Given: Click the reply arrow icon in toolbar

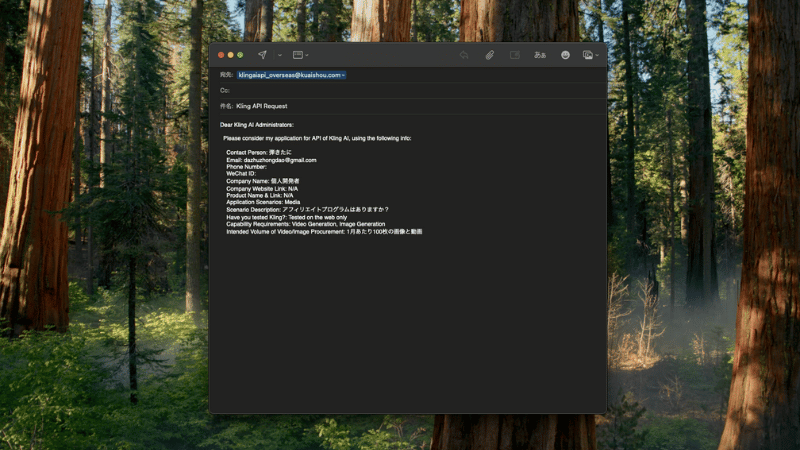Looking at the screenshot, I should 464,55.
